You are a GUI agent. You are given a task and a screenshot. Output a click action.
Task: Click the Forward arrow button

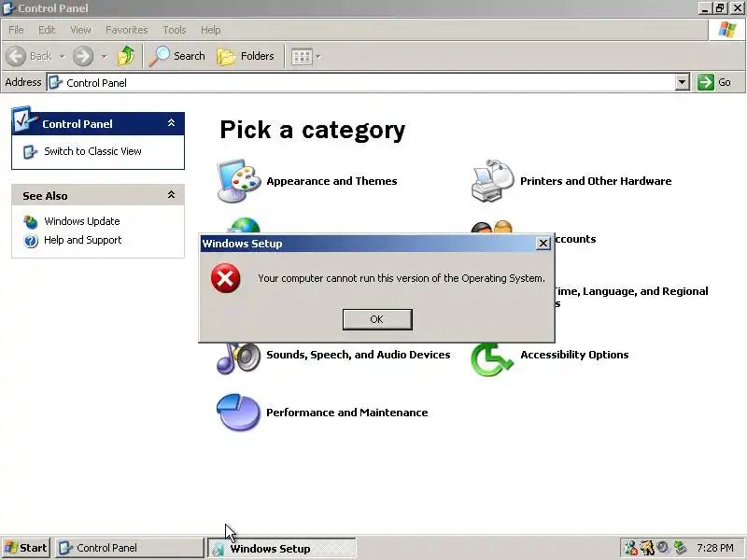83,56
